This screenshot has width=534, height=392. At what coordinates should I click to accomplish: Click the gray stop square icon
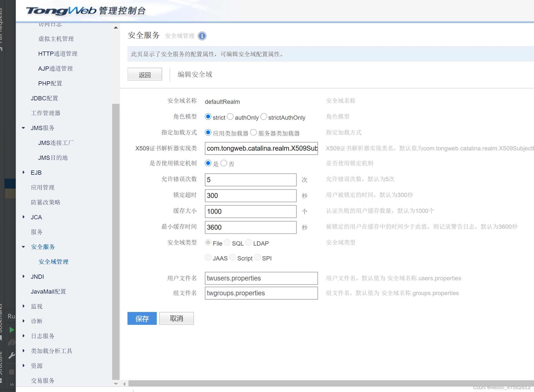(x=11, y=372)
